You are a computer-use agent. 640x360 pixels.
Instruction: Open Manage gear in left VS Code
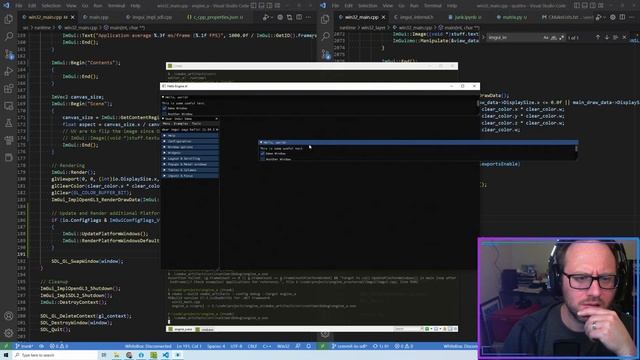tap(9, 333)
